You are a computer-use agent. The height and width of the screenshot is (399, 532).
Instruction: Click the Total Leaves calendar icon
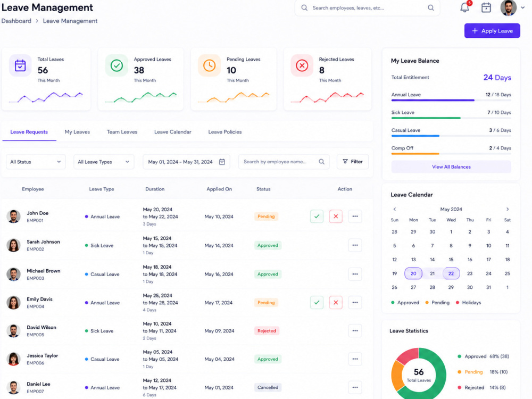point(20,65)
